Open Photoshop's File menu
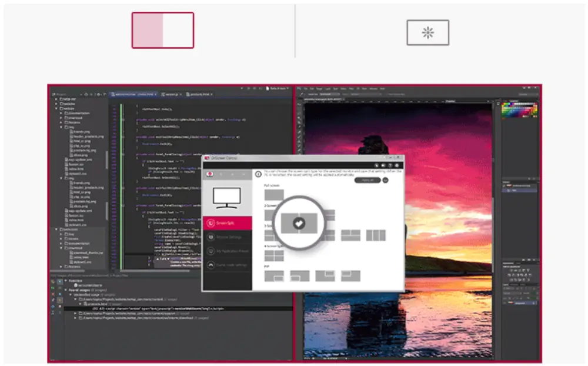 point(306,89)
